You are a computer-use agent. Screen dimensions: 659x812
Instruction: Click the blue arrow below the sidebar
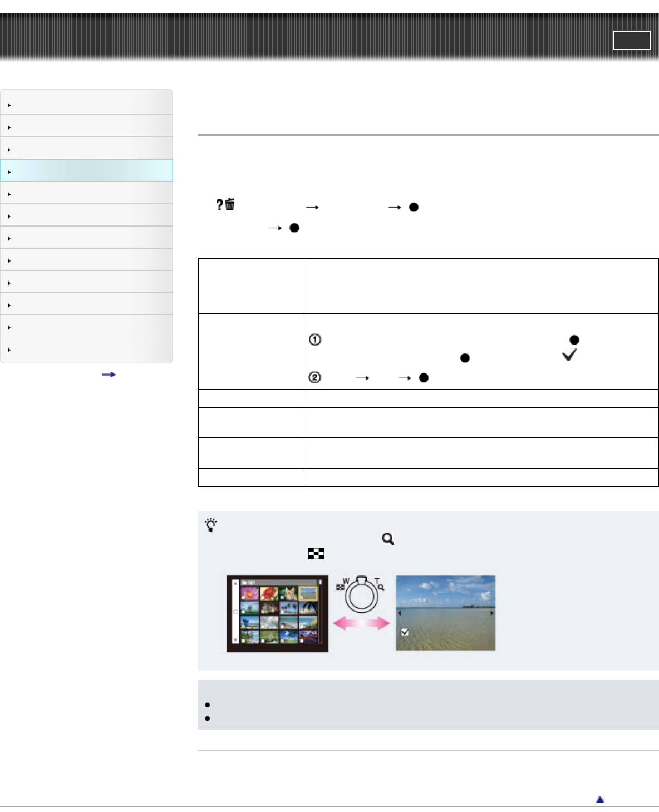(109, 375)
